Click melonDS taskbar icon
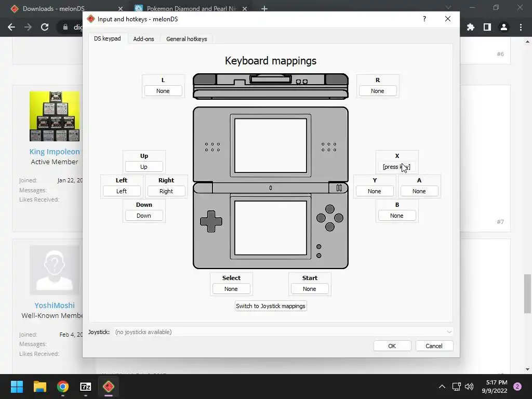The image size is (532, 399). (x=109, y=387)
